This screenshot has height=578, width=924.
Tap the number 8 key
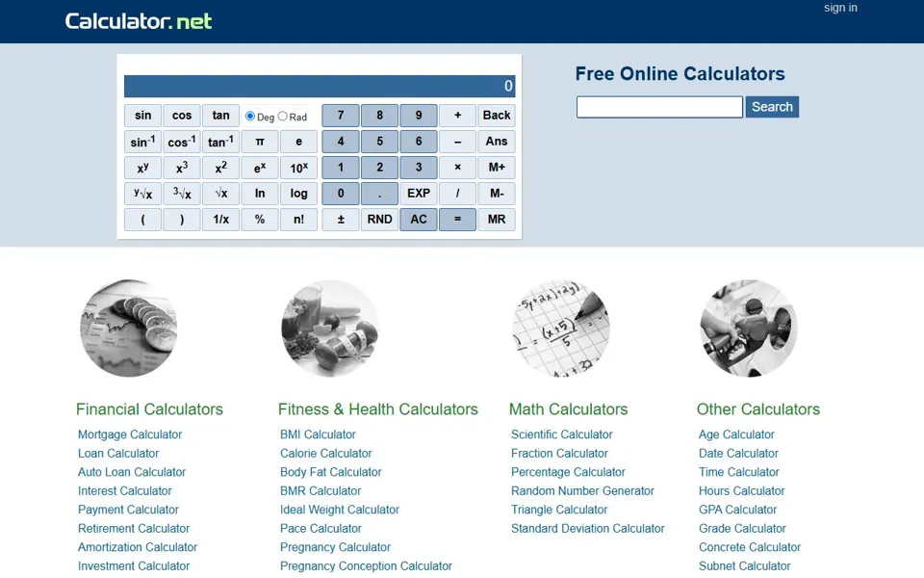[379, 116]
